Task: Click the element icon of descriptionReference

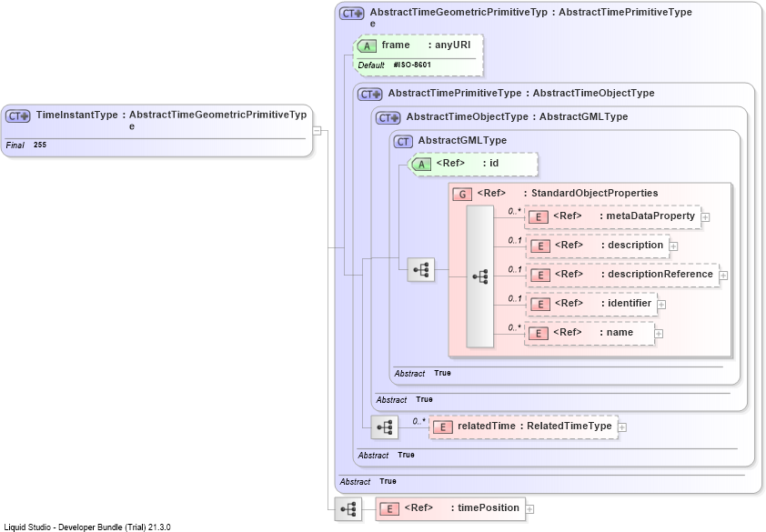Action: 539,275
